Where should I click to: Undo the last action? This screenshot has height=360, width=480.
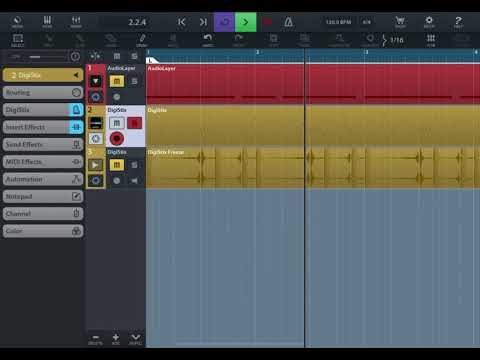click(x=208, y=40)
